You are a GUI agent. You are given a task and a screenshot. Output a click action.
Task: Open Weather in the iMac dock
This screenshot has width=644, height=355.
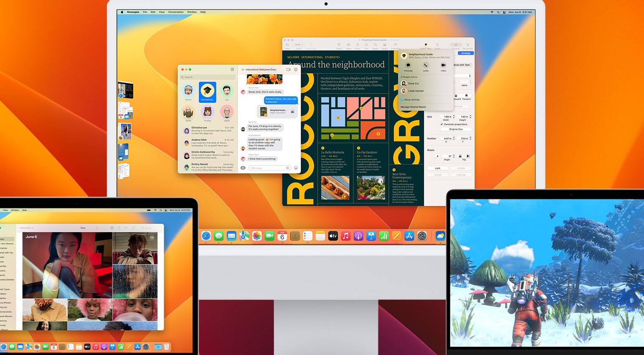440,236
